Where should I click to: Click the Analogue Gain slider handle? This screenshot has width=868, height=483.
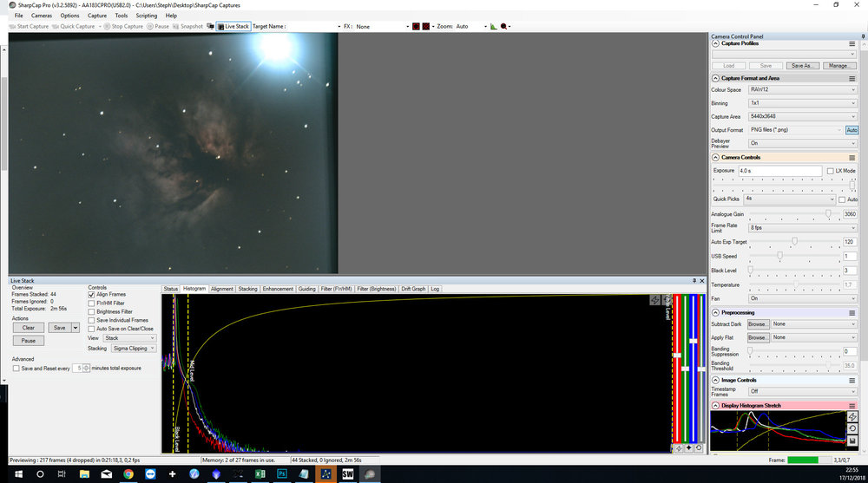(828, 214)
